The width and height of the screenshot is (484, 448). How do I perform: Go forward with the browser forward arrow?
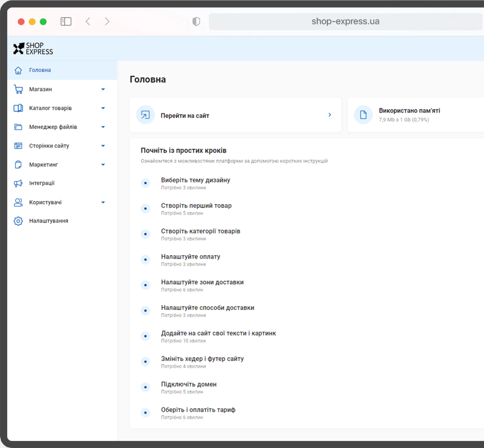tap(107, 21)
